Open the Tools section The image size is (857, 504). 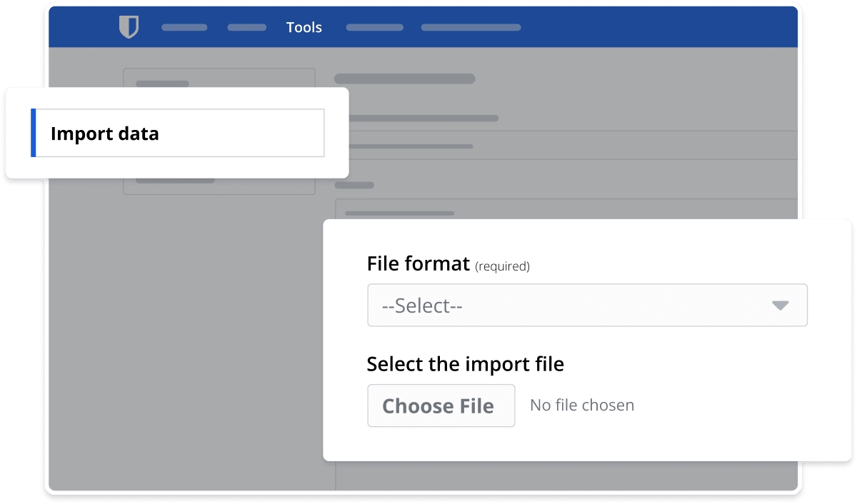coord(304,27)
